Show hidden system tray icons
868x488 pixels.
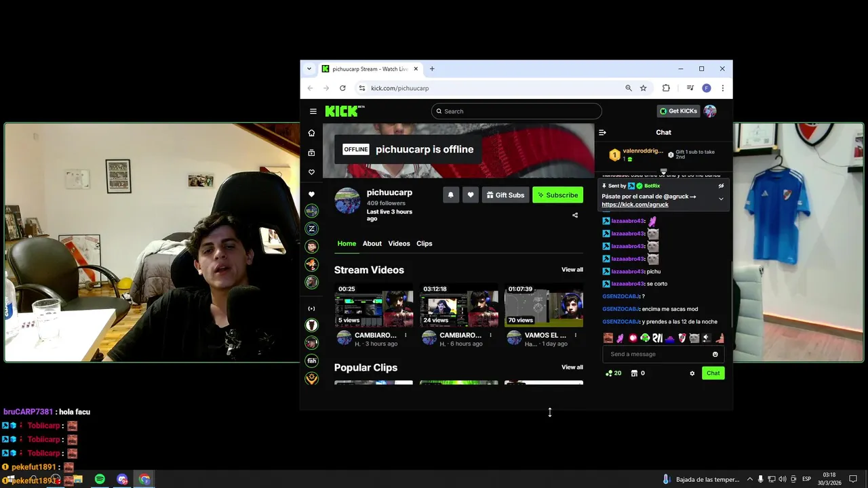tap(749, 479)
